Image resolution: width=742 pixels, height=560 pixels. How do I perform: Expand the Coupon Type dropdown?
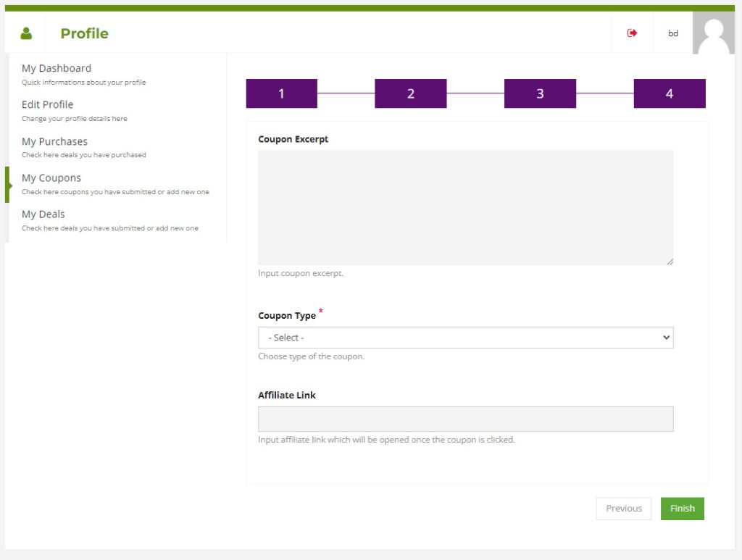click(x=465, y=338)
